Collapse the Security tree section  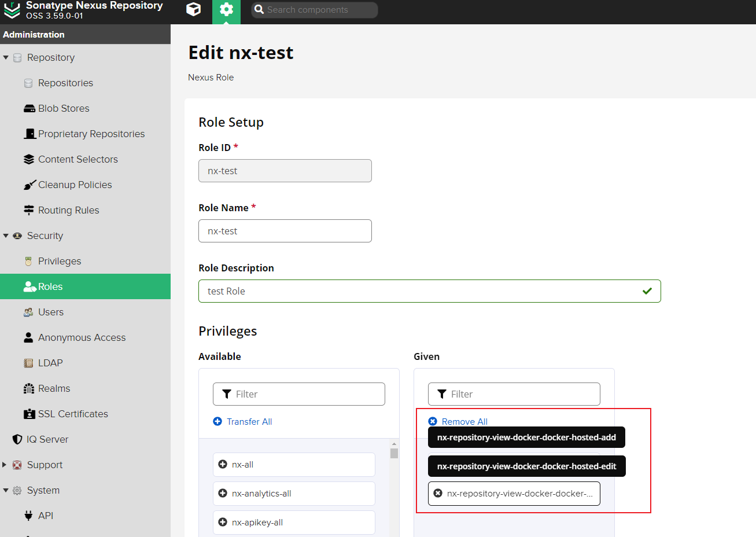click(x=6, y=236)
